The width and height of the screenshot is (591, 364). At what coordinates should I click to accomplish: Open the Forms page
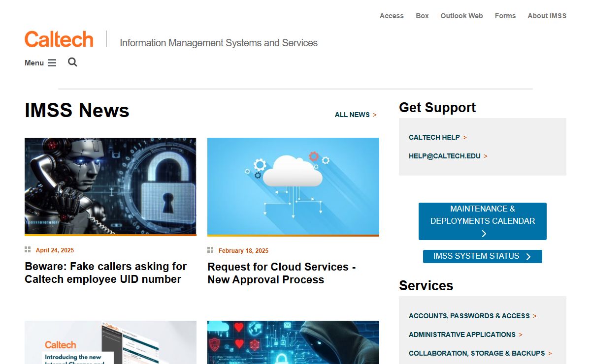pyautogui.click(x=505, y=16)
